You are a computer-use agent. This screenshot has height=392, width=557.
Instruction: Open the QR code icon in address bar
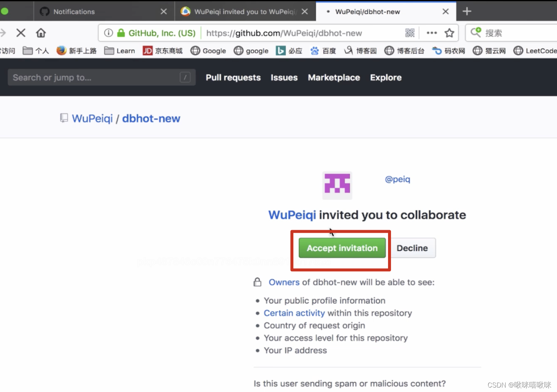[x=410, y=33]
